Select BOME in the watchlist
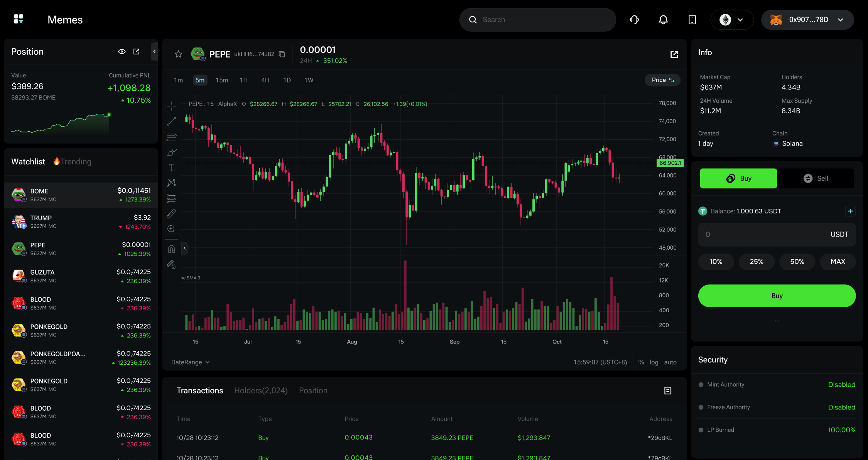The height and width of the screenshot is (460, 868). coord(81,195)
